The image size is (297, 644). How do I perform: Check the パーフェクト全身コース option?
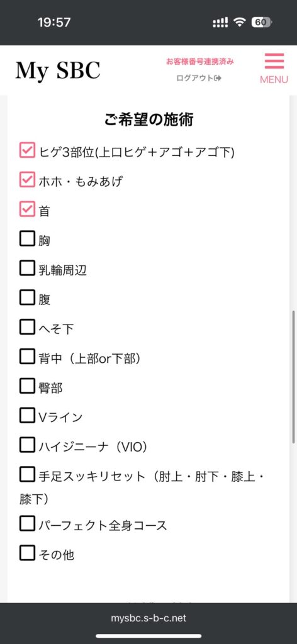[27, 524]
